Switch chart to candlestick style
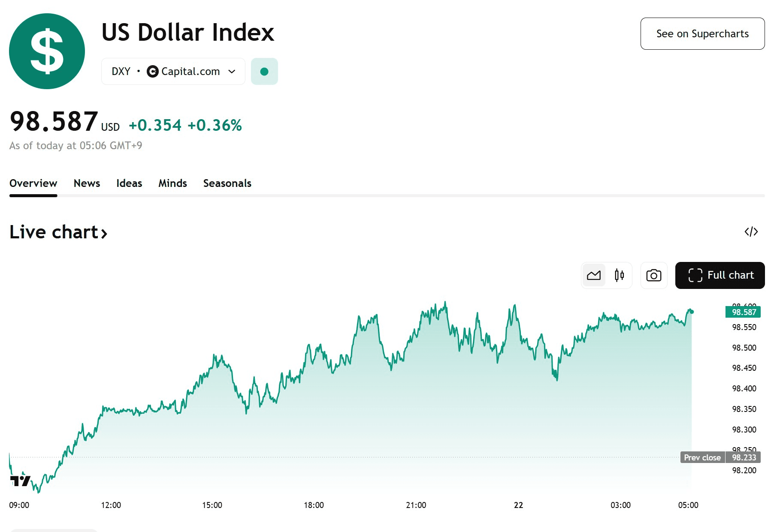 pyautogui.click(x=619, y=275)
